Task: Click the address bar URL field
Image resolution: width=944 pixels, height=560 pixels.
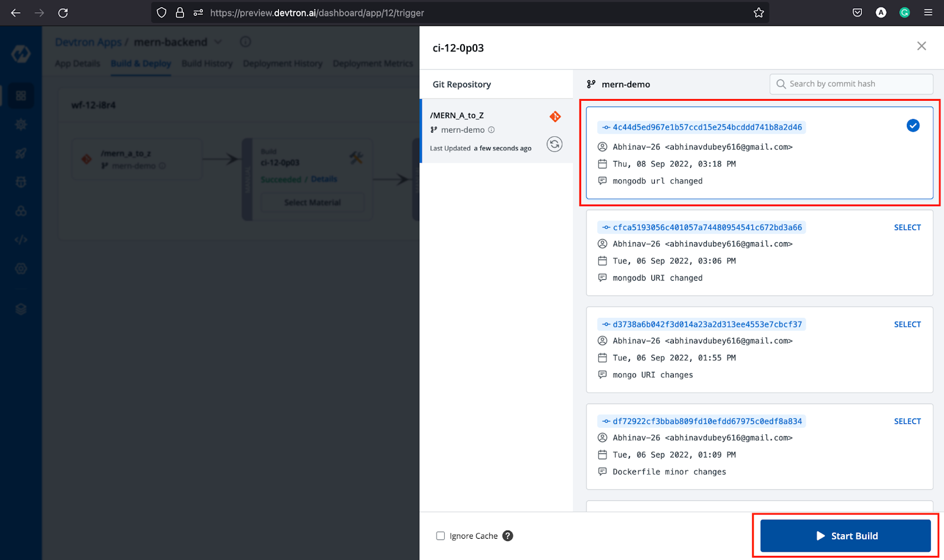Action: point(460,12)
